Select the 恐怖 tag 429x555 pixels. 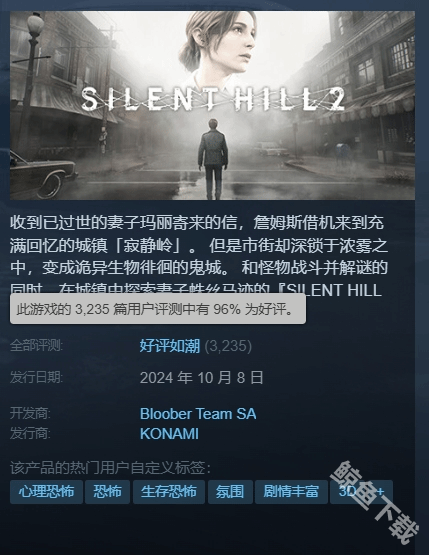point(107,492)
